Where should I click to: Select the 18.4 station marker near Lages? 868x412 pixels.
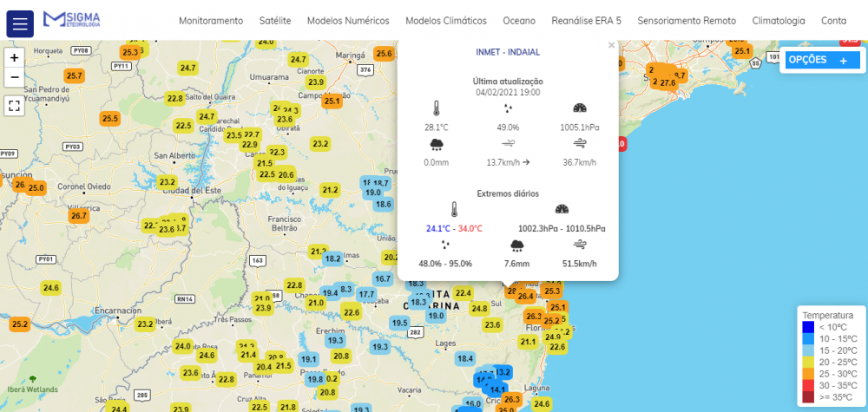pyautogui.click(x=465, y=358)
